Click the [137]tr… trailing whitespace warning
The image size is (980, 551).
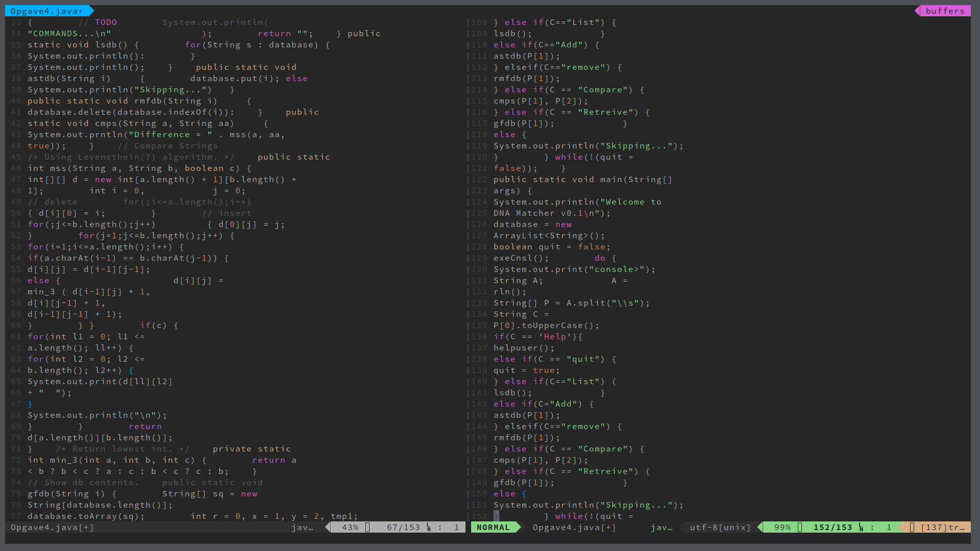tap(942, 528)
